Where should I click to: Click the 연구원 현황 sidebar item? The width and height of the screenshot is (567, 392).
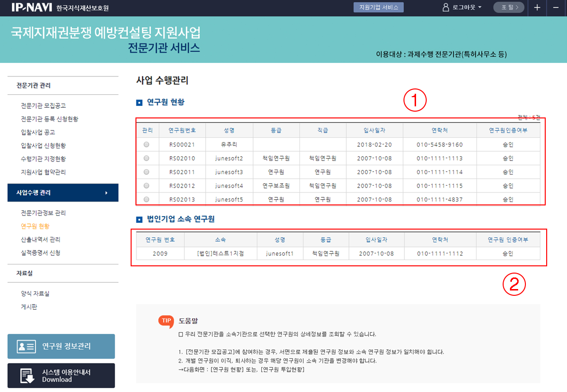[35, 226]
